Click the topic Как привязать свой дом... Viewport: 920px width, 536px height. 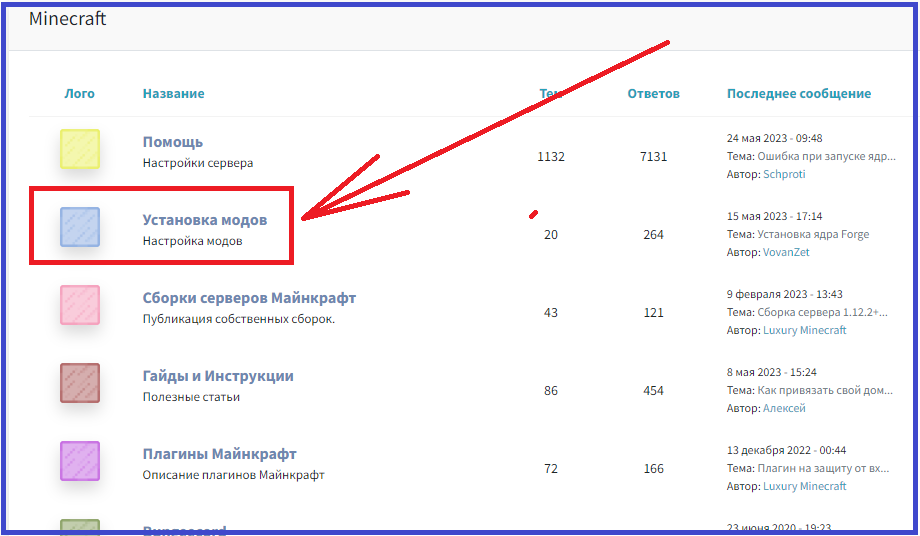click(825, 391)
